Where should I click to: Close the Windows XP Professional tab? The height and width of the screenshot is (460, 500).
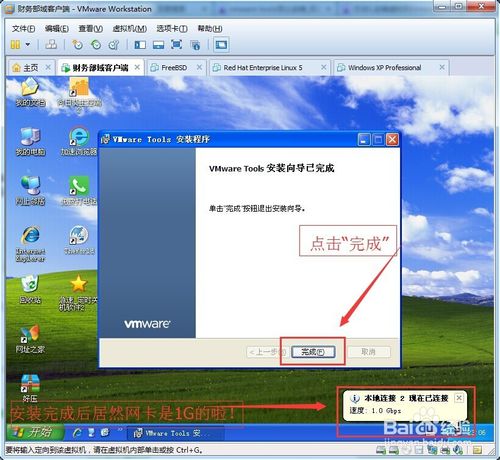point(442,67)
